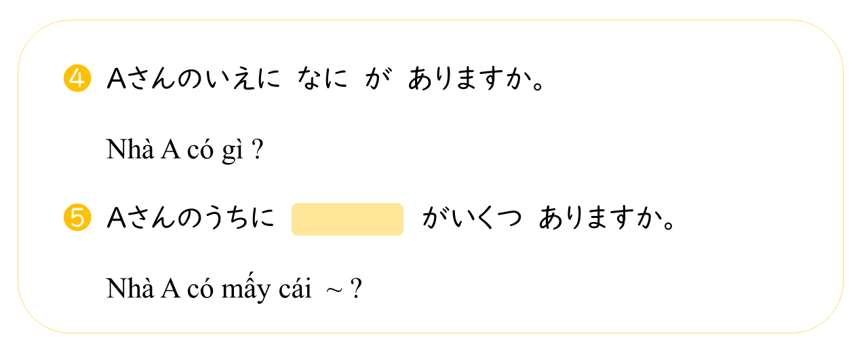This screenshot has height=349, width=868.
Task: Click the standalone が particle in sentence four
Action: pos(378,80)
